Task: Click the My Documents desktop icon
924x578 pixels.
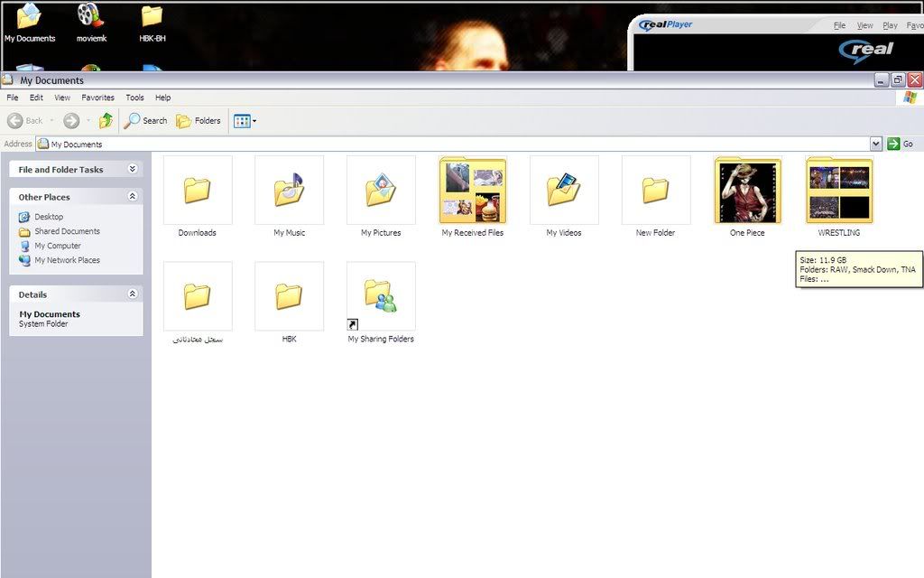Action: [30, 23]
